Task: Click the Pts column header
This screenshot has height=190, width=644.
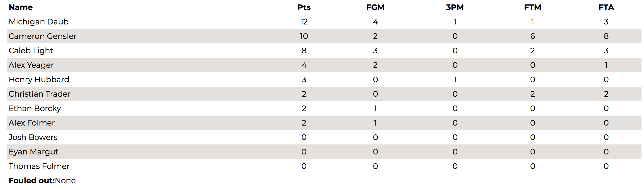Action: (x=304, y=7)
